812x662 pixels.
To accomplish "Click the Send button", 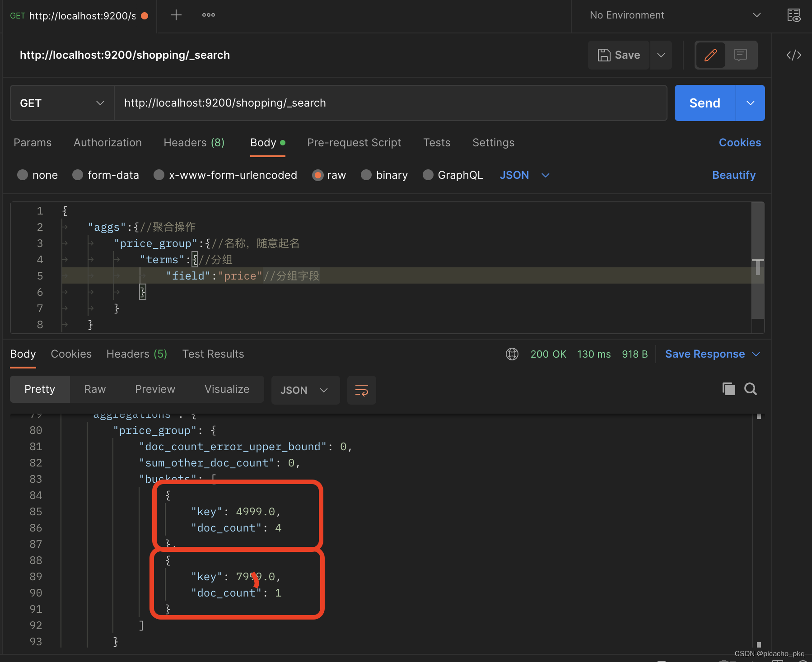I will pos(705,103).
